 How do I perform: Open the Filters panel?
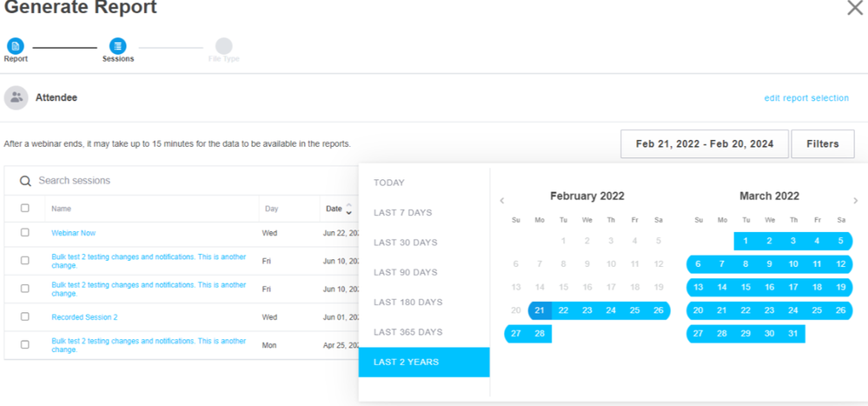(822, 143)
